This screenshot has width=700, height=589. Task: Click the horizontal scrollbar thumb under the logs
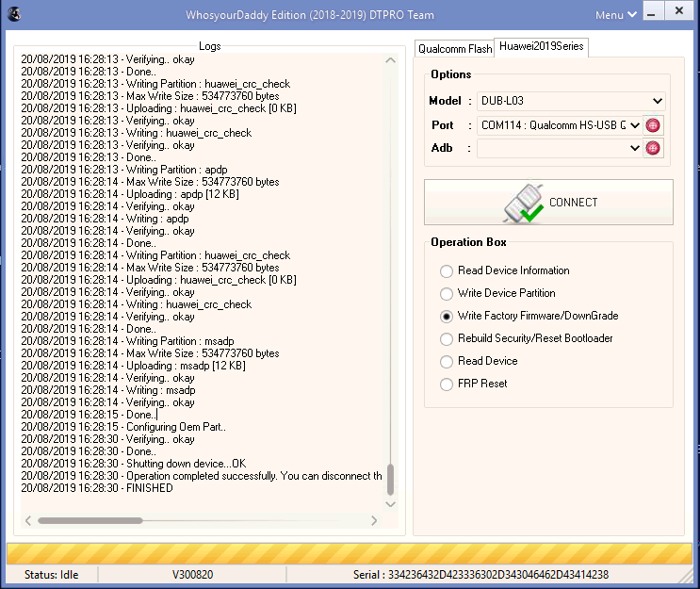90,520
